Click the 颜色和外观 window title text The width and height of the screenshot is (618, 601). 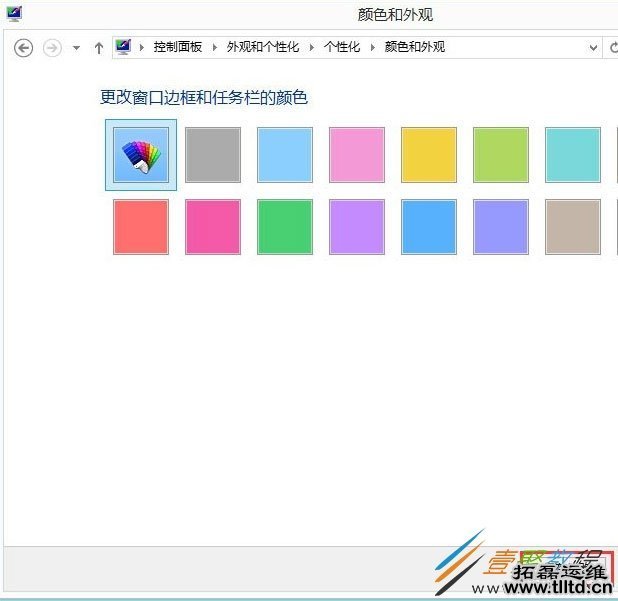click(x=395, y=15)
